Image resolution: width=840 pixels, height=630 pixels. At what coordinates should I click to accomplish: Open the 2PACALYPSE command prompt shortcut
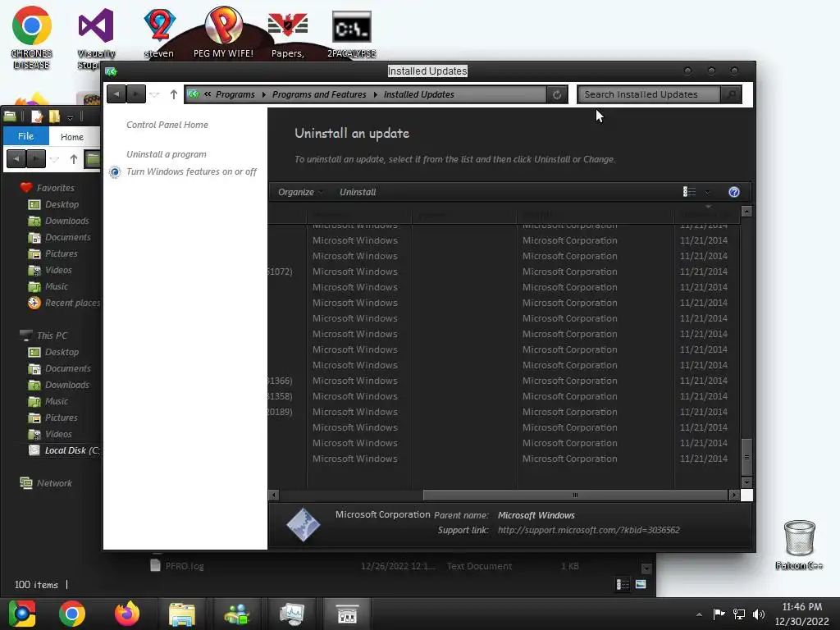point(351,34)
